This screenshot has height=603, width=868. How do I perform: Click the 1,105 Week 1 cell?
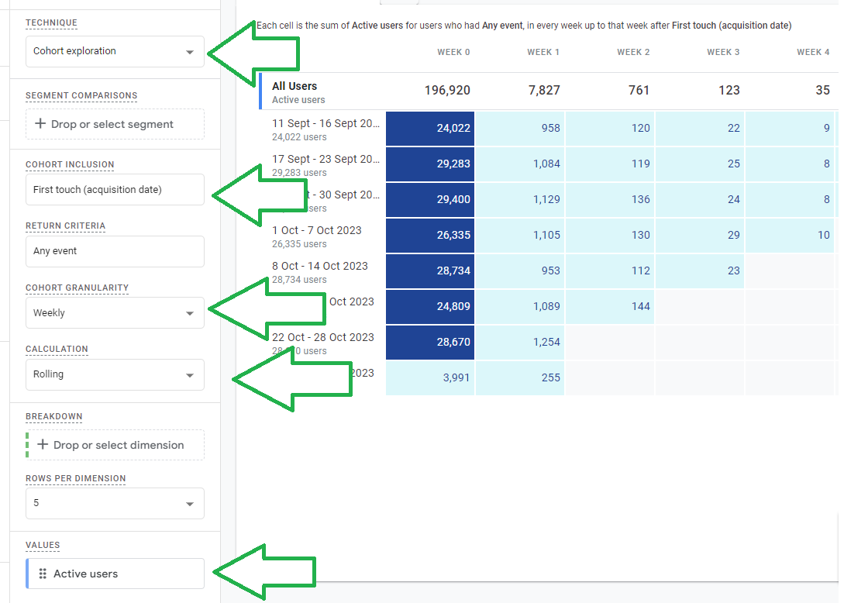coord(520,236)
